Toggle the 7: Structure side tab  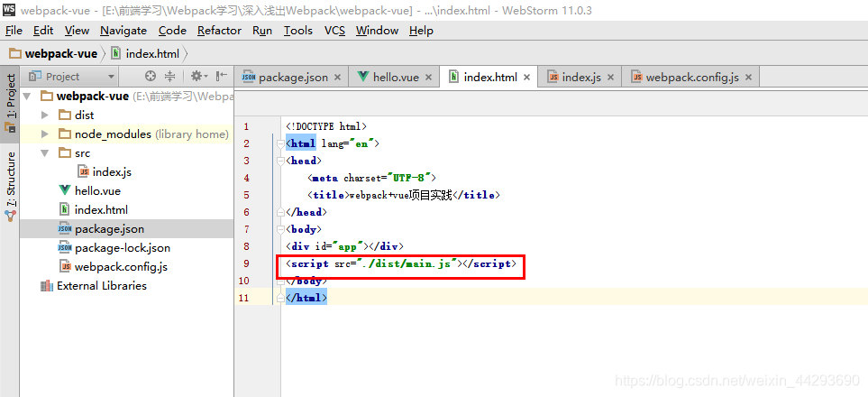10,187
